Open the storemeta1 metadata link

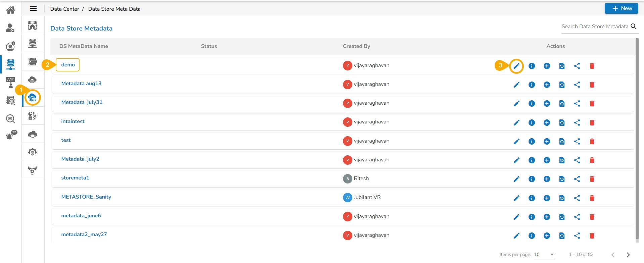(x=75, y=178)
